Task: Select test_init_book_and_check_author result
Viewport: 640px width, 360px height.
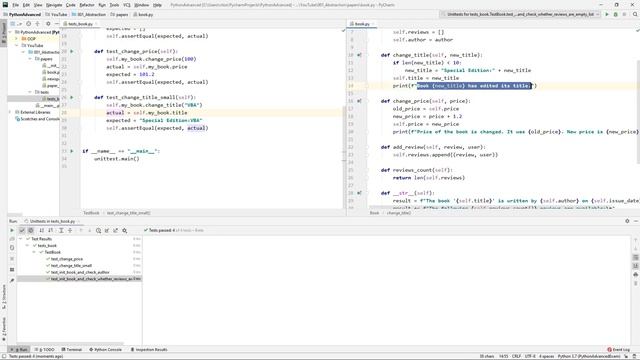Action: click(80, 272)
